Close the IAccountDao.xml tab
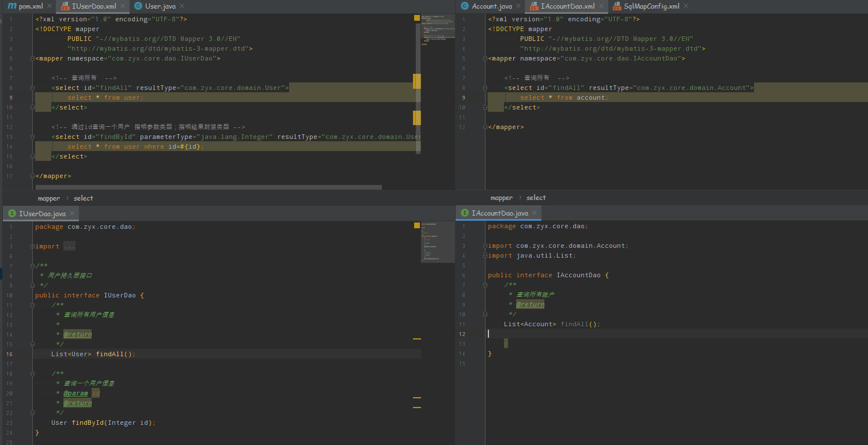The width and height of the screenshot is (868, 445). [601, 6]
